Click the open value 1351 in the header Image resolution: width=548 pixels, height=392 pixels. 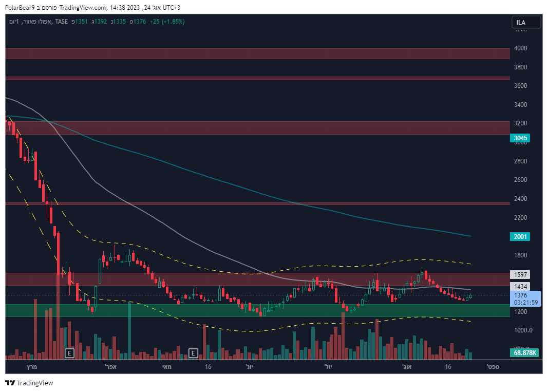pyautogui.click(x=82, y=22)
